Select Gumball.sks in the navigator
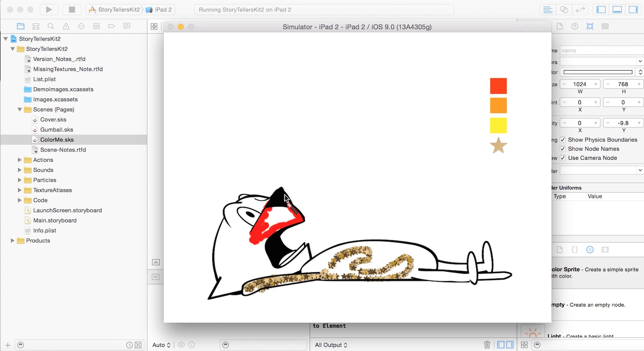This screenshot has height=351, width=644. coord(57,129)
